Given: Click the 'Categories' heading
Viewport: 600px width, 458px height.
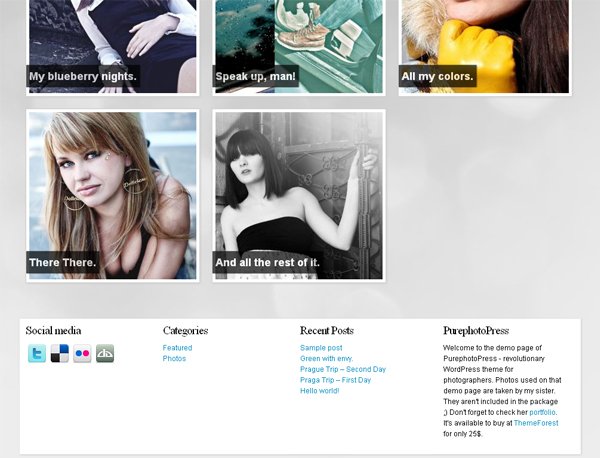Looking at the screenshot, I should [x=185, y=331].
